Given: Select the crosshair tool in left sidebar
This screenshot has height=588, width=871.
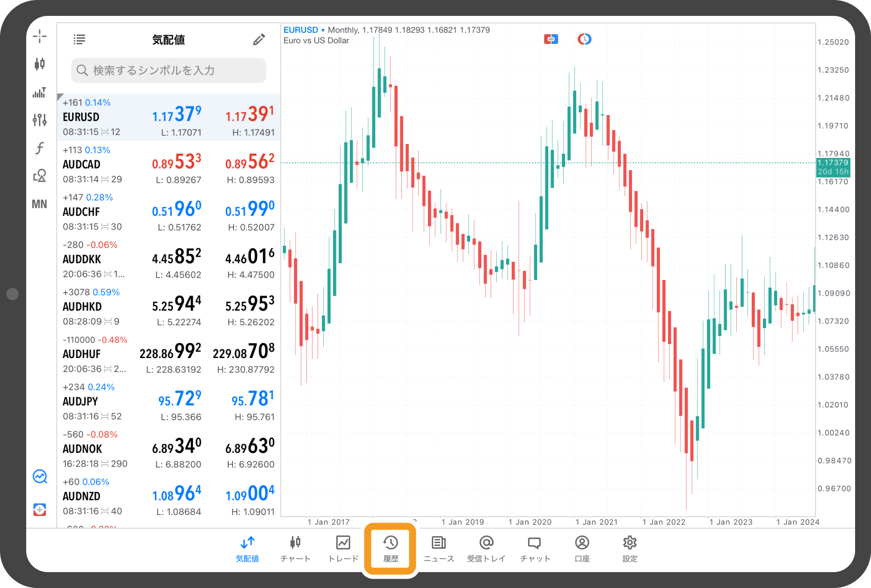Looking at the screenshot, I should (x=40, y=36).
